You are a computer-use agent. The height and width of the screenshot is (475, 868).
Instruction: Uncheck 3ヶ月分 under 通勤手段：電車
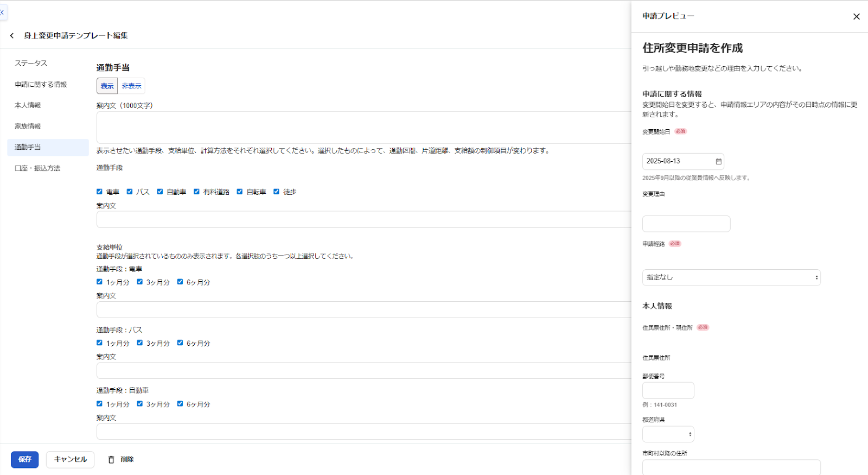point(140,282)
